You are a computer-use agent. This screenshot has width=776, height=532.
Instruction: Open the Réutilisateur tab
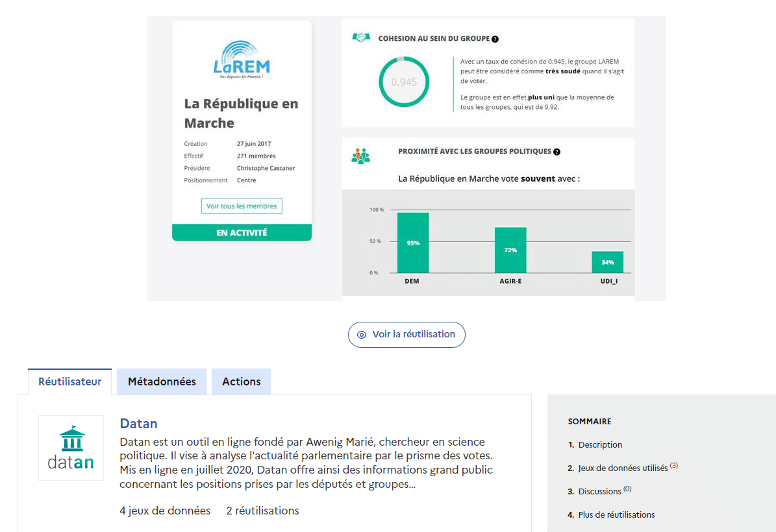(x=69, y=381)
